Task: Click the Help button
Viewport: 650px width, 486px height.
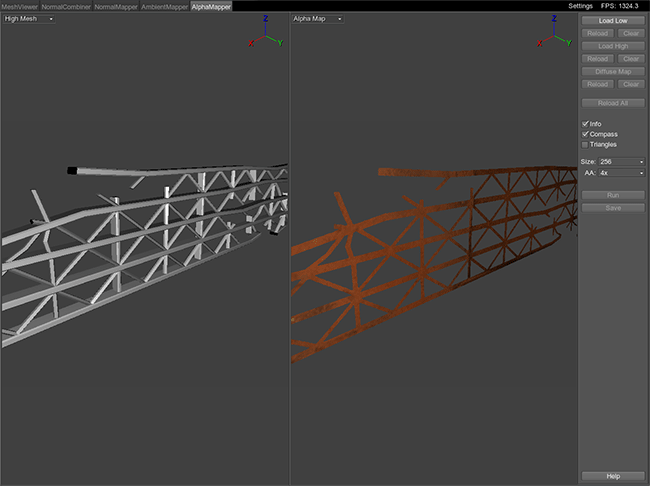Action: pyautogui.click(x=613, y=476)
